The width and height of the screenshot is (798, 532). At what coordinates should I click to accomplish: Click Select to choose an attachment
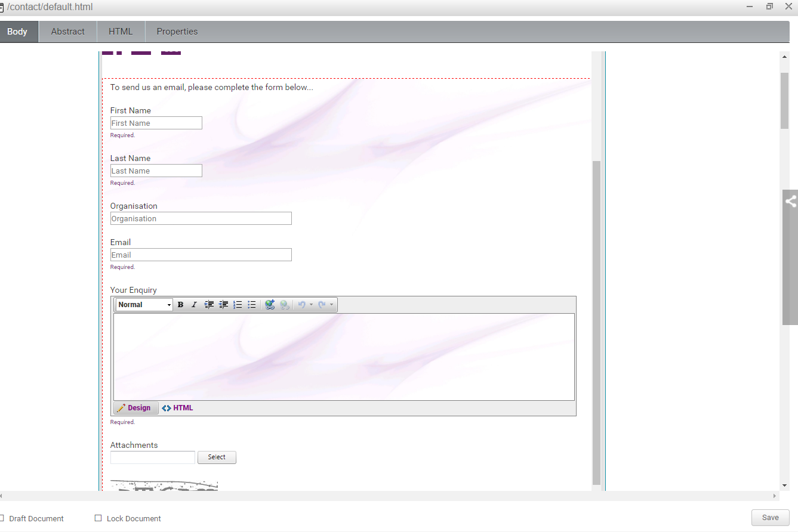217,457
